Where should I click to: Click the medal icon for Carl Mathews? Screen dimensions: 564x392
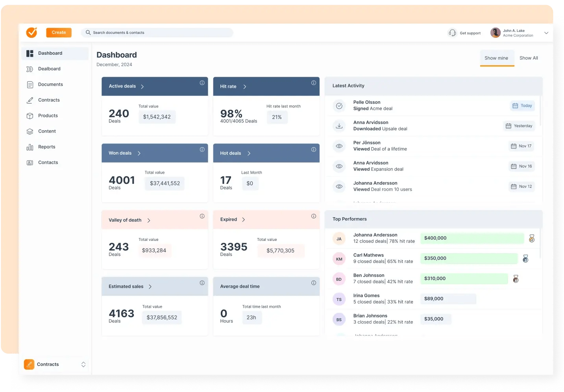coord(525,259)
